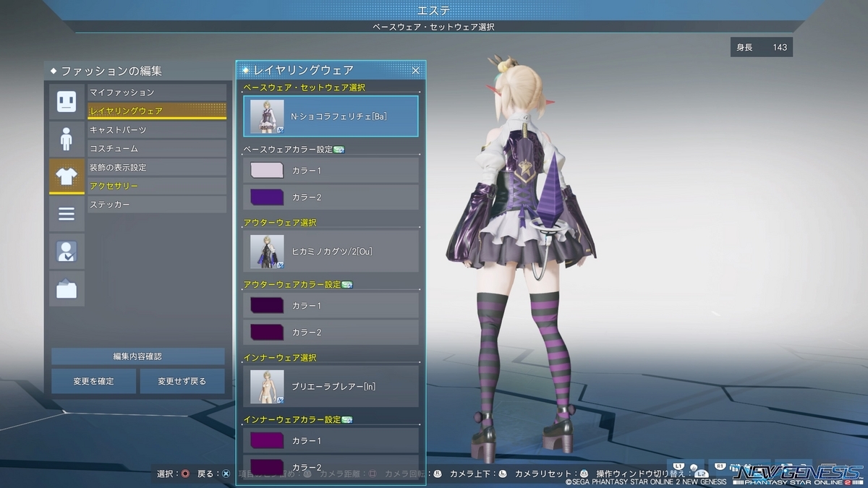The image size is (868, 488).
Task: Pick basewear カラー1 pale lavender swatch
Action: (x=265, y=171)
